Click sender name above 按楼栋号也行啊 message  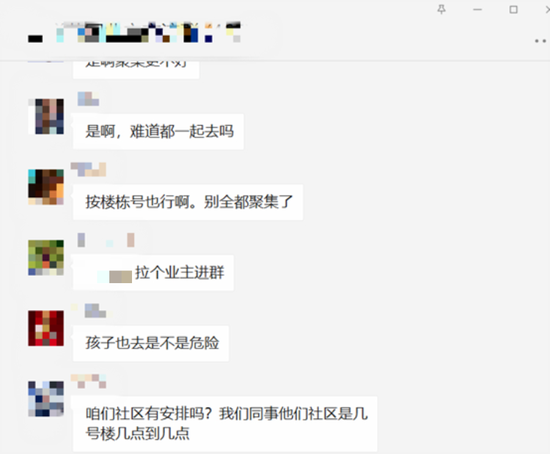(88, 169)
